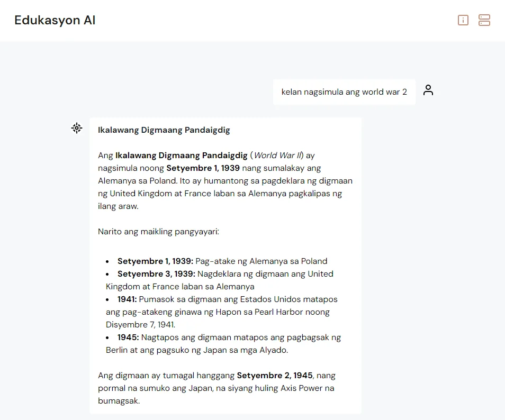Select the Setyembre 3, 1939 bullet item
The height and width of the screenshot is (420, 505).
pos(220,280)
